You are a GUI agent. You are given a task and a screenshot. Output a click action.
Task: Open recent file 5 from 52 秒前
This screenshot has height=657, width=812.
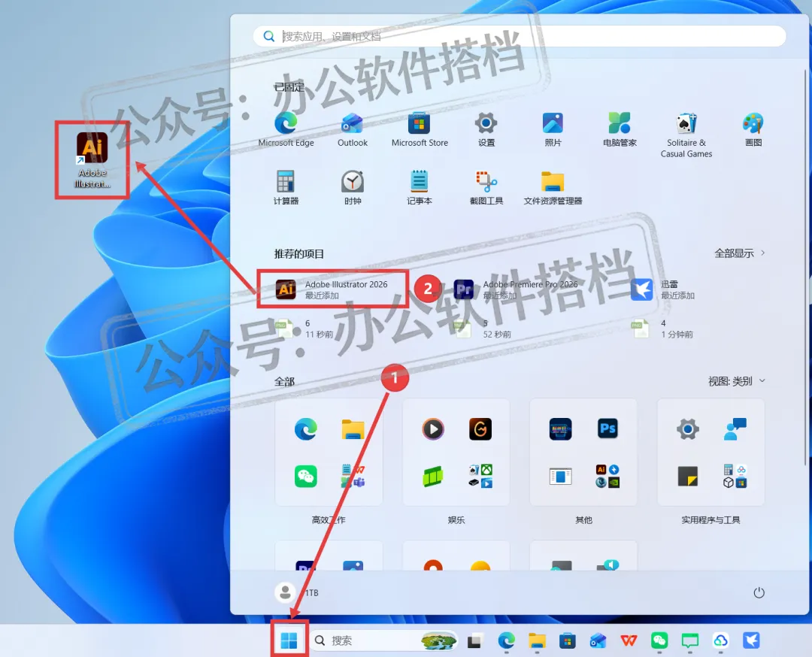tap(483, 328)
